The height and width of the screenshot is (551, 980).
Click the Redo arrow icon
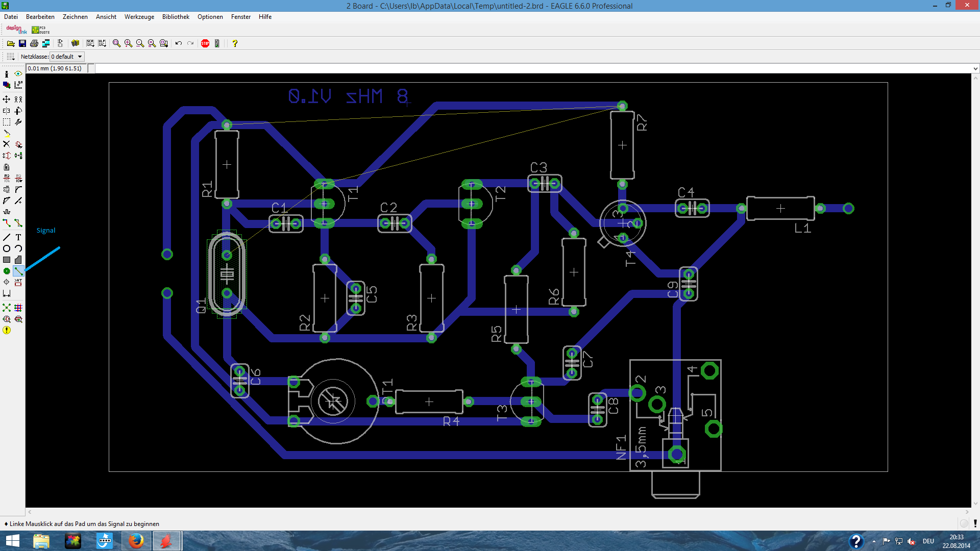tap(190, 43)
